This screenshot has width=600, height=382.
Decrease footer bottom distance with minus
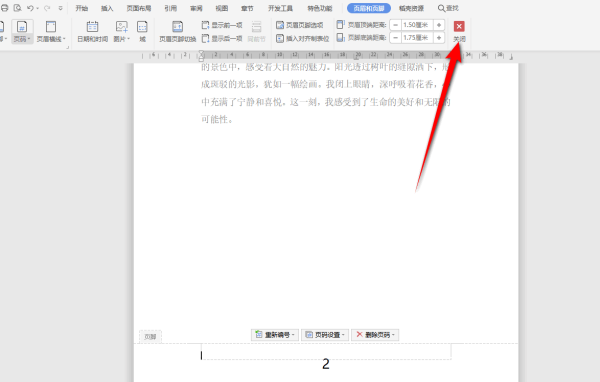point(396,38)
